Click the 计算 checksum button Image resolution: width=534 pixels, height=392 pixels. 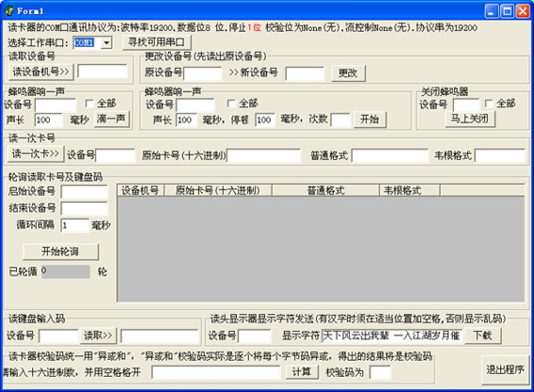tap(302, 372)
